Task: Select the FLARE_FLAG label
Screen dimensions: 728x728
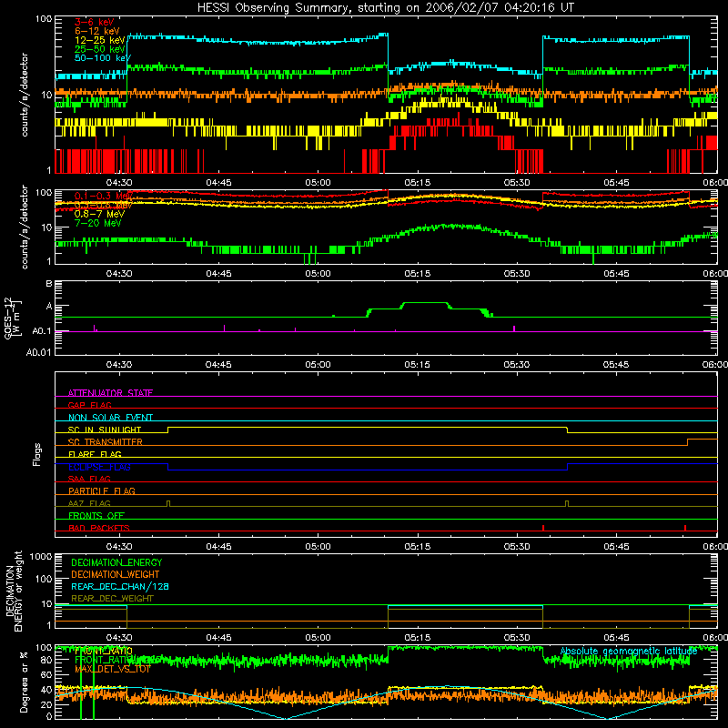Action: tap(95, 454)
